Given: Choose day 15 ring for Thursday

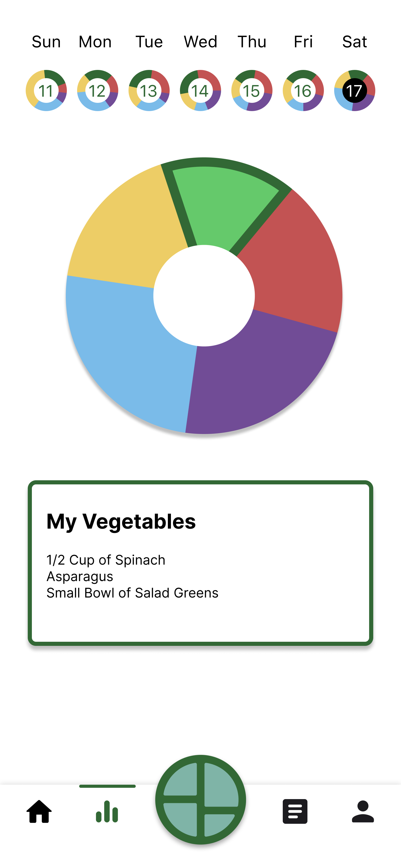Looking at the screenshot, I should tap(252, 90).
